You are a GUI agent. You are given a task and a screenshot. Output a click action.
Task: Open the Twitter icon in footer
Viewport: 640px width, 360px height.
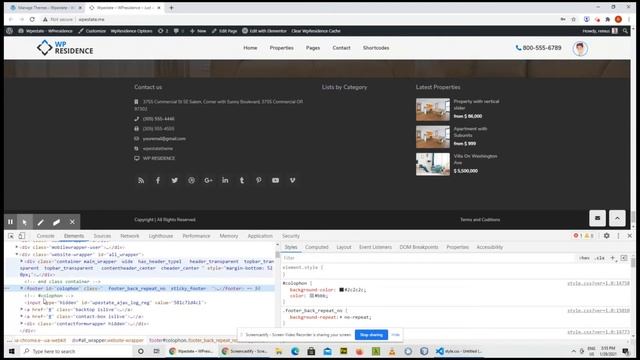(175, 180)
